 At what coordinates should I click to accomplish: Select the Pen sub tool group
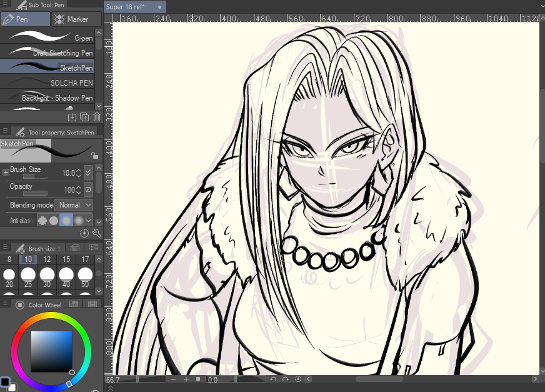coord(26,19)
